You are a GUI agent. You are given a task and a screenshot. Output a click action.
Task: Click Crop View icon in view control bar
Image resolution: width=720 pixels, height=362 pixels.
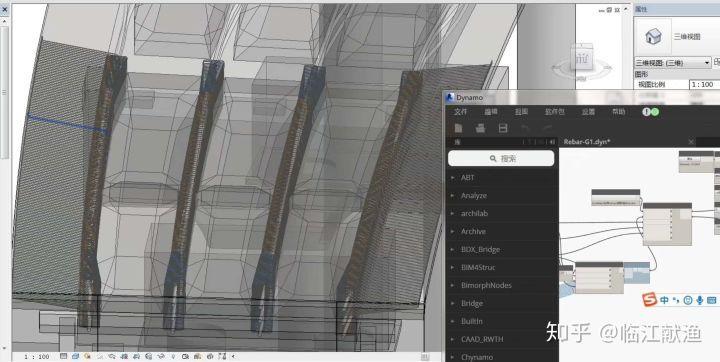[x=124, y=356]
